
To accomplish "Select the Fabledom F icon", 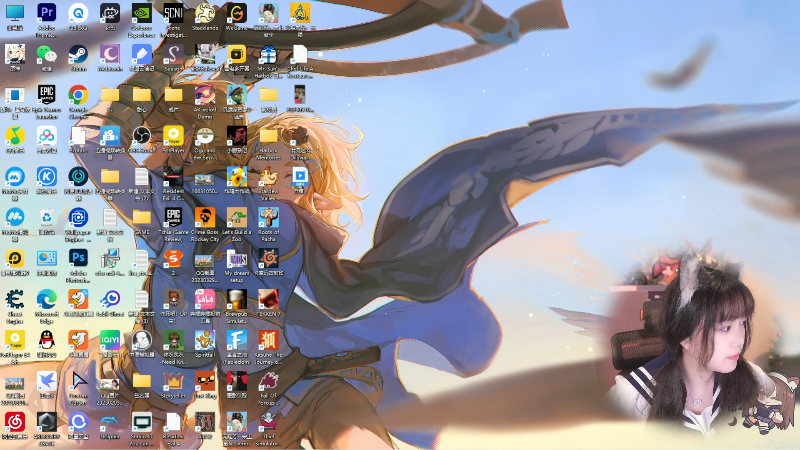I will 236,340.
